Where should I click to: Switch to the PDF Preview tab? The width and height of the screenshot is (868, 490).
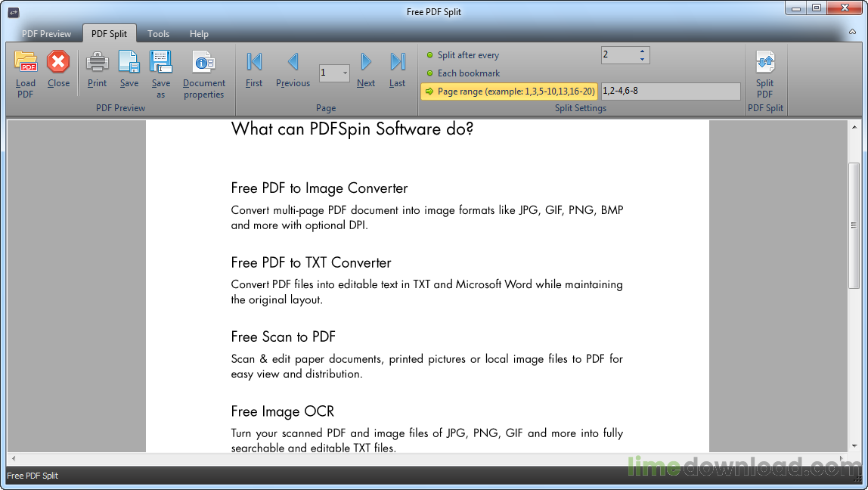coord(47,34)
